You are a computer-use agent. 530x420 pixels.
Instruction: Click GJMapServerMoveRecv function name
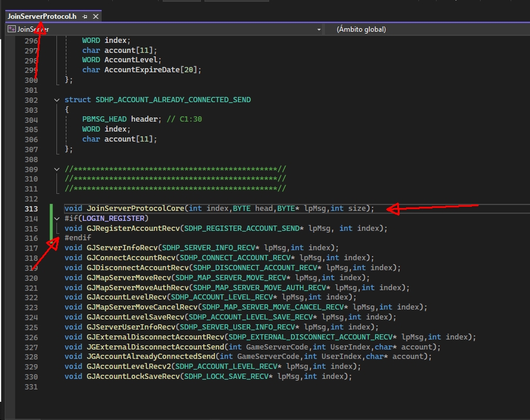(x=129, y=278)
